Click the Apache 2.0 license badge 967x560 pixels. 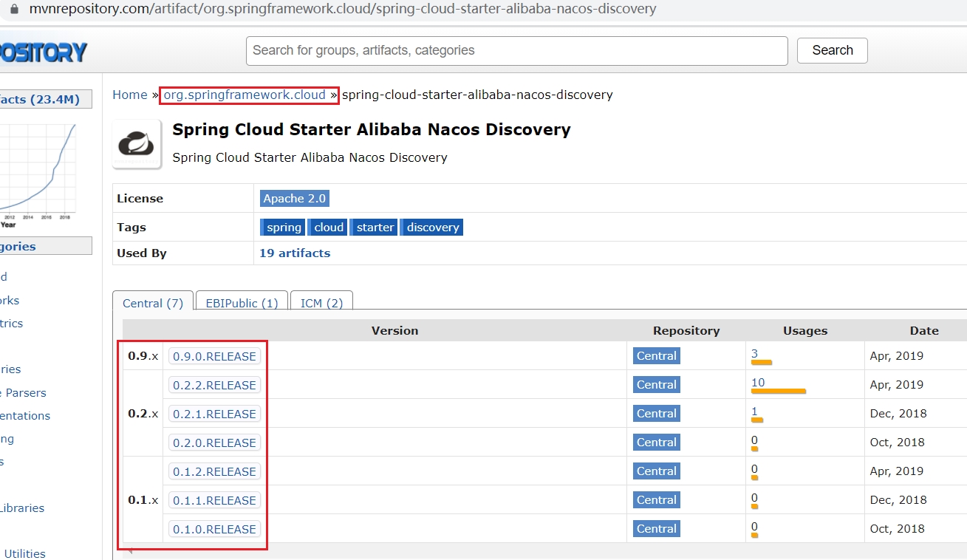click(x=294, y=198)
